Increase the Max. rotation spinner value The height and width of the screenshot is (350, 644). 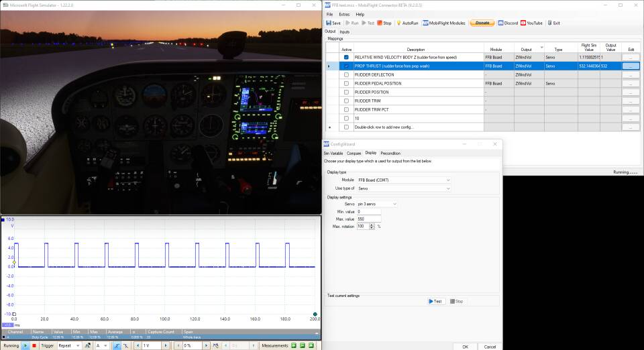371,225
